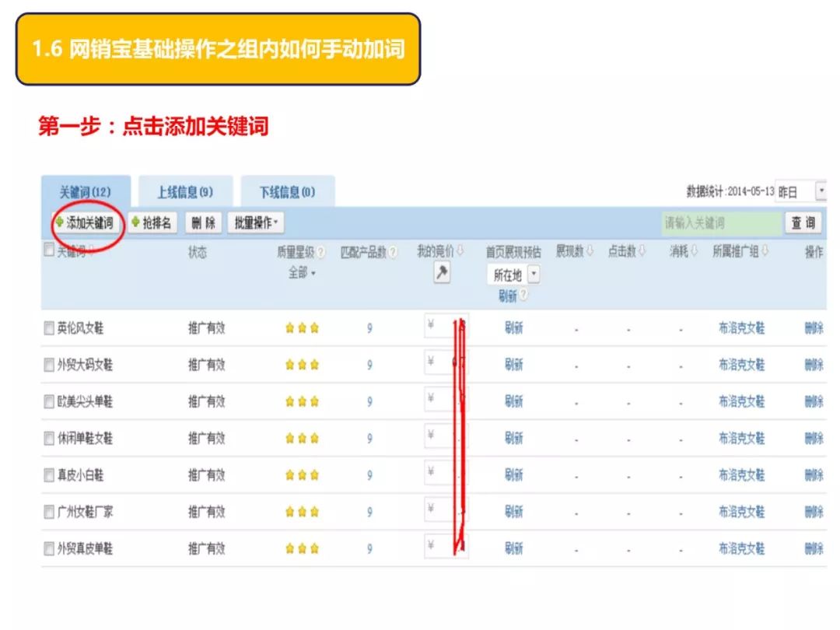Click the green plus icon on 添加关键词
The width and height of the screenshot is (840, 630).
61,222
